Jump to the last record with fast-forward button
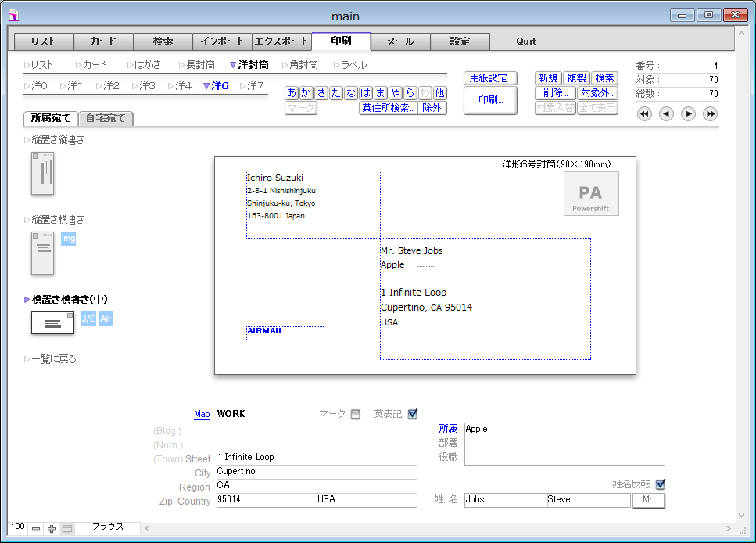Screen dimensions: 756x543 (x=710, y=114)
